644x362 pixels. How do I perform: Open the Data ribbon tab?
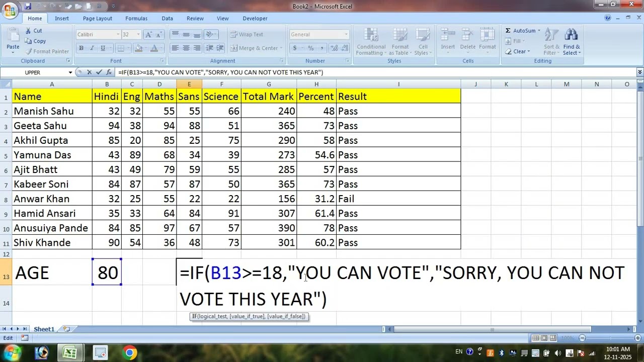click(168, 19)
